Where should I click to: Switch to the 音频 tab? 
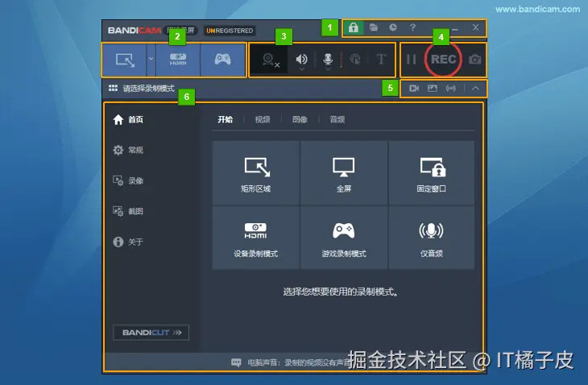point(337,119)
